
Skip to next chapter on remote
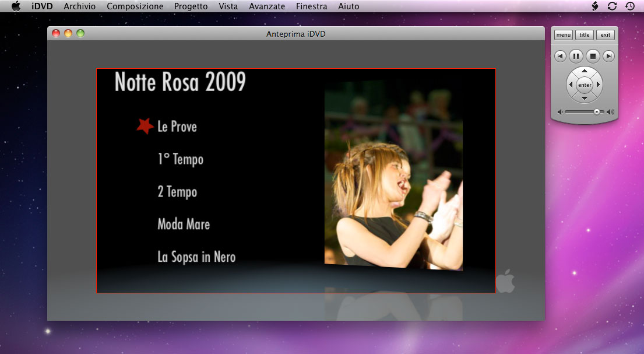[608, 56]
